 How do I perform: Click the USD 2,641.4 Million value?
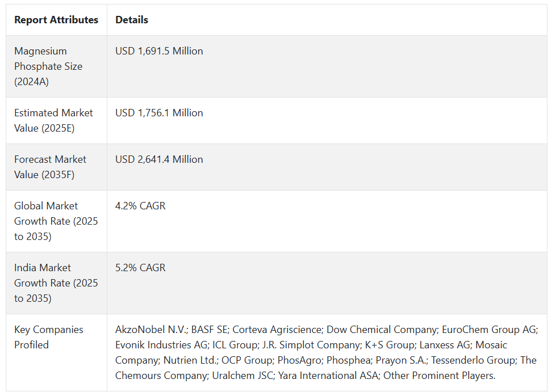[159, 159]
